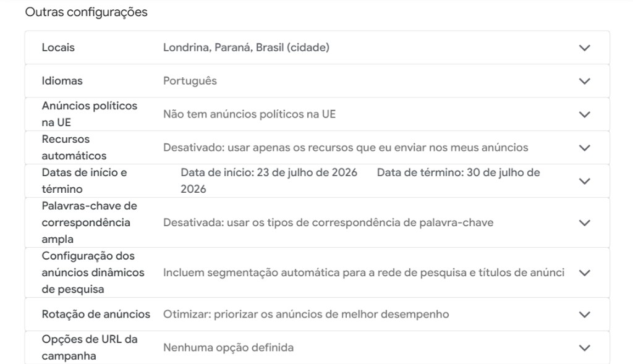
Task: Click the Data de início 23 de julho text
Action: coord(269,172)
